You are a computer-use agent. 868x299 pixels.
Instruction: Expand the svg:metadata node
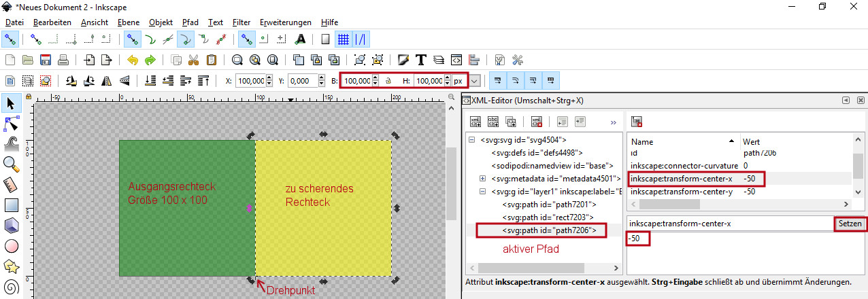pos(482,179)
